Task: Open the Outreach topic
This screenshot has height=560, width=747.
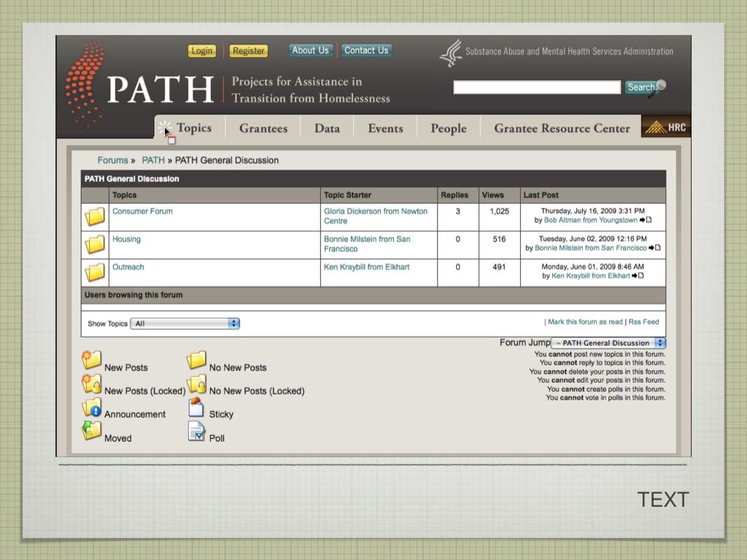Action: pyautogui.click(x=128, y=267)
